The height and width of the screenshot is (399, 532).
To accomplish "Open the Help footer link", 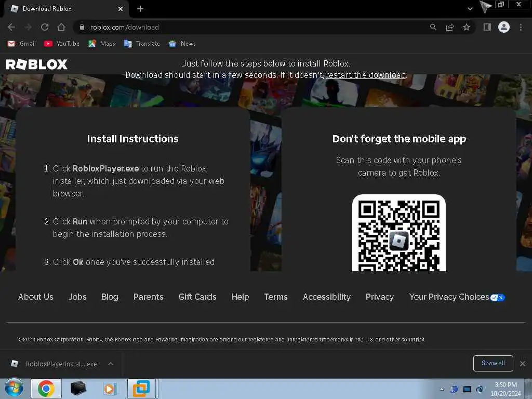I will (240, 297).
